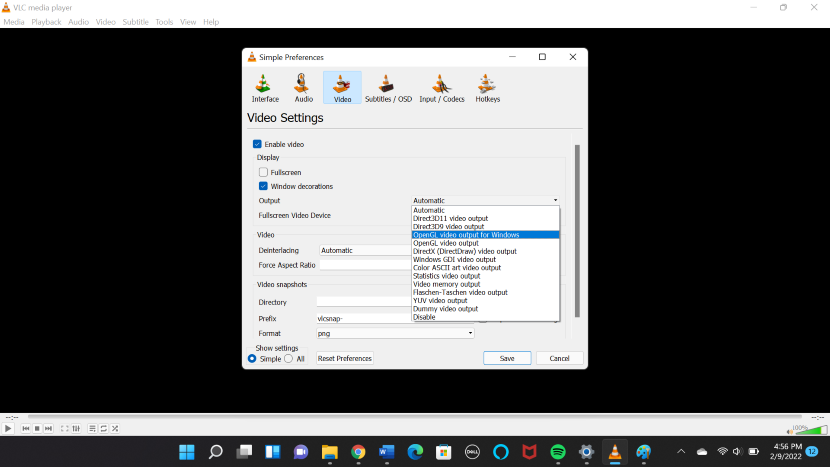The height and width of the screenshot is (467, 830).
Task: Select the Video preferences category
Action: [342, 88]
